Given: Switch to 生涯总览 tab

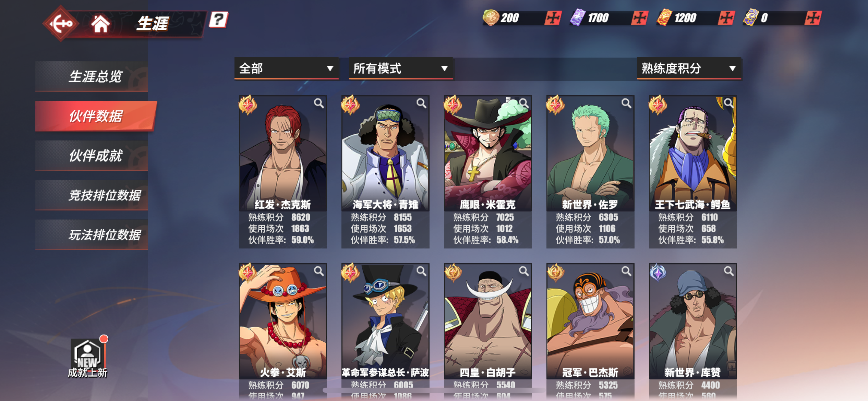Looking at the screenshot, I should [x=92, y=76].
